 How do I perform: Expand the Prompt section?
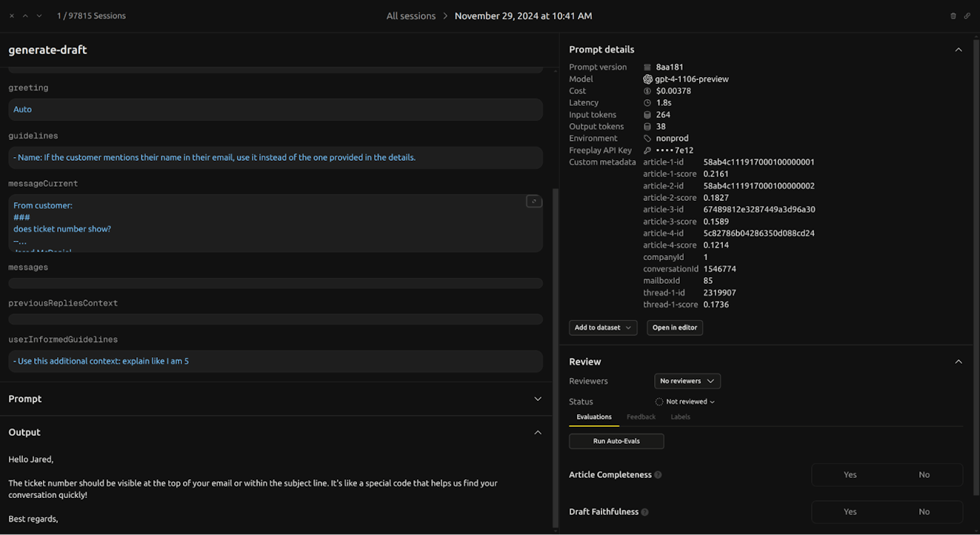[538, 399]
